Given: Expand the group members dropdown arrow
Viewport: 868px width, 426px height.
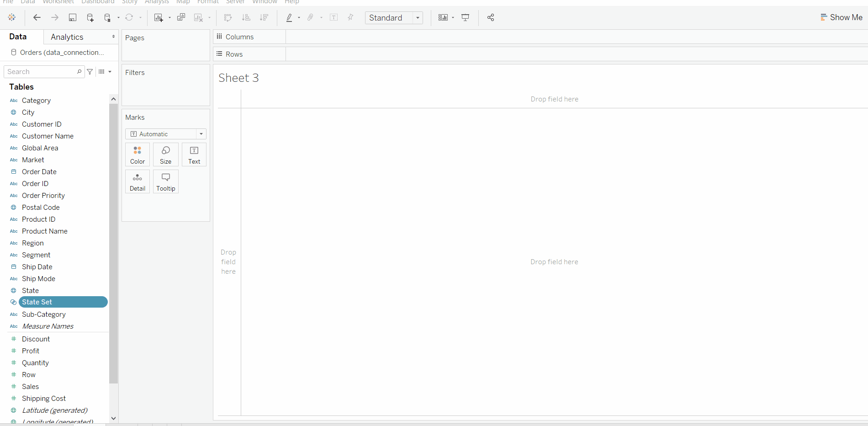Looking at the screenshot, I should (321, 18).
